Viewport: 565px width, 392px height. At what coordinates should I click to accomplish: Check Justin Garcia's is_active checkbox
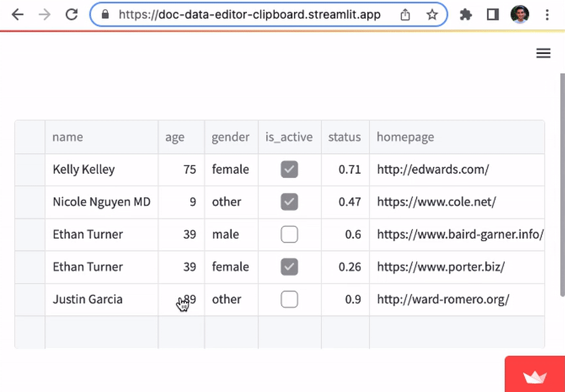(x=289, y=299)
